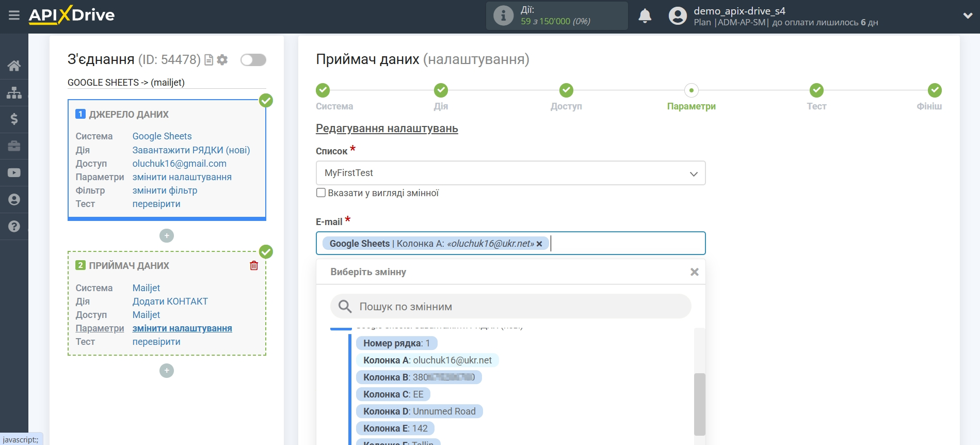Add a step after the data receiver
This screenshot has height=445, width=980.
point(167,371)
